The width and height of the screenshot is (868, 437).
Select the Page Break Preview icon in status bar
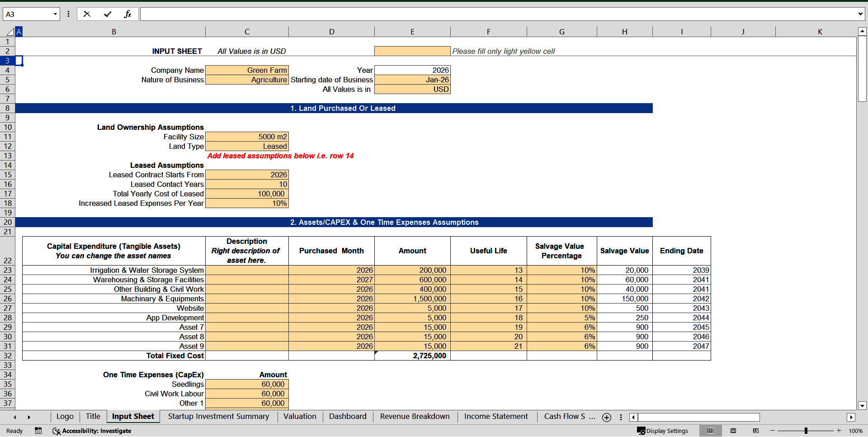[755, 431]
